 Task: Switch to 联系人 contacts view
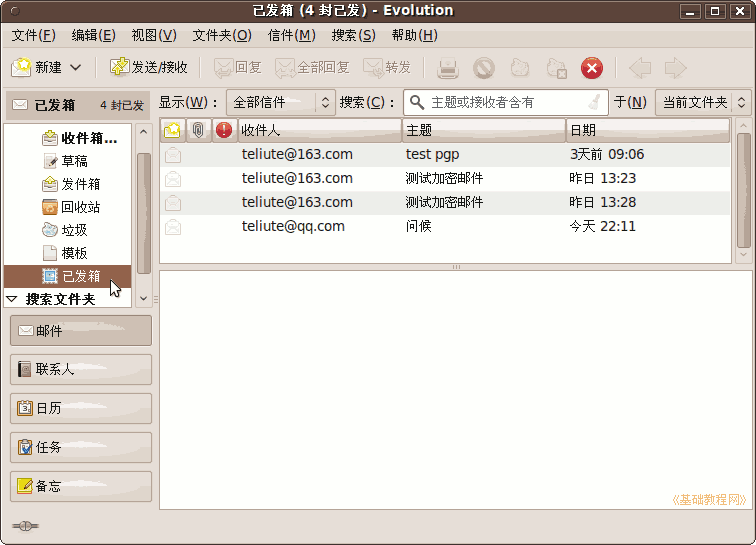click(x=81, y=369)
